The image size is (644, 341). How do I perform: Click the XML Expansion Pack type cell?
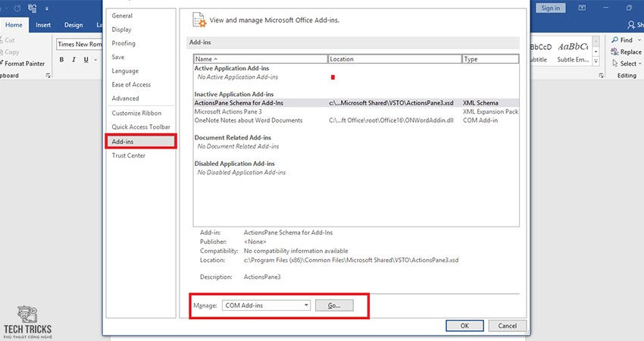coord(490,111)
